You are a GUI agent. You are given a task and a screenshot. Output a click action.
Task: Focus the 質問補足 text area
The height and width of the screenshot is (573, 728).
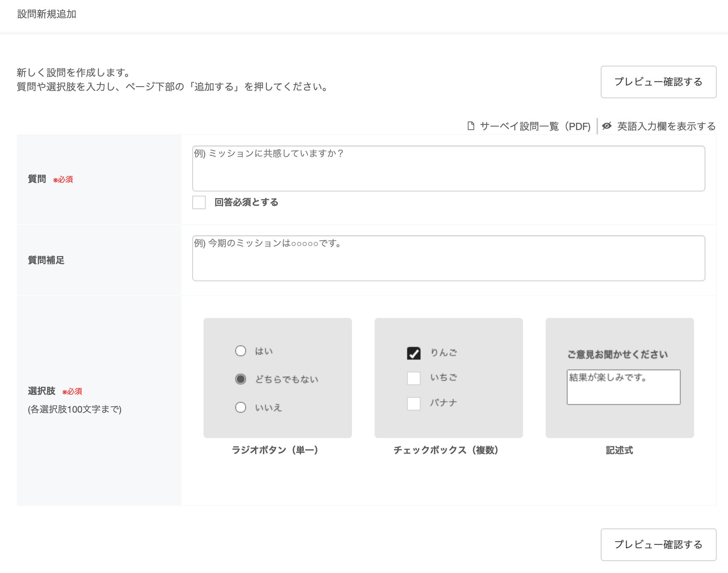point(449,258)
